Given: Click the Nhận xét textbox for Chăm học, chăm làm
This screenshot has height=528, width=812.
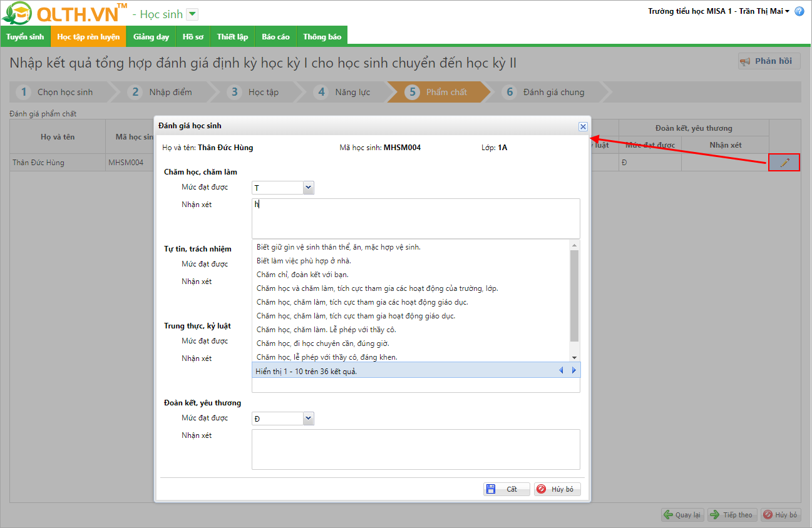Looking at the screenshot, I should (x=416, y=218).
